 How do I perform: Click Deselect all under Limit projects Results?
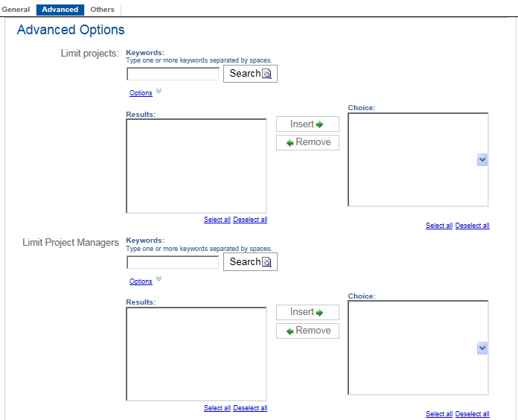tap(250, 220)
